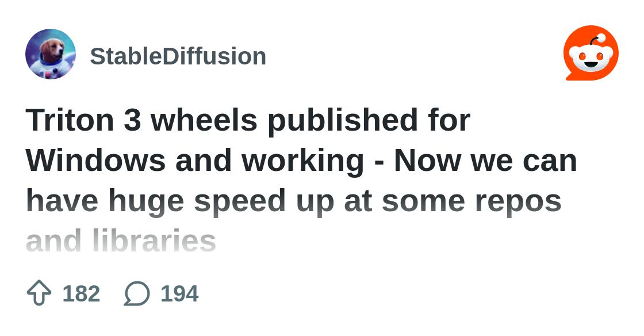Click the phrase 'Now we can'
The width and height of the screenshot is (644, 336).
[x=485, y=161]
